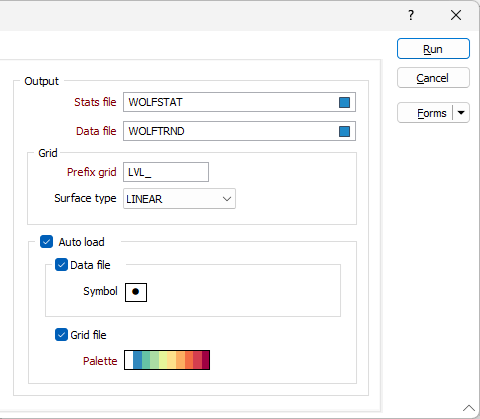Click the Data file browse square icon
The width and height of the screenshot is (480, 419).
(x=344, y=131)
